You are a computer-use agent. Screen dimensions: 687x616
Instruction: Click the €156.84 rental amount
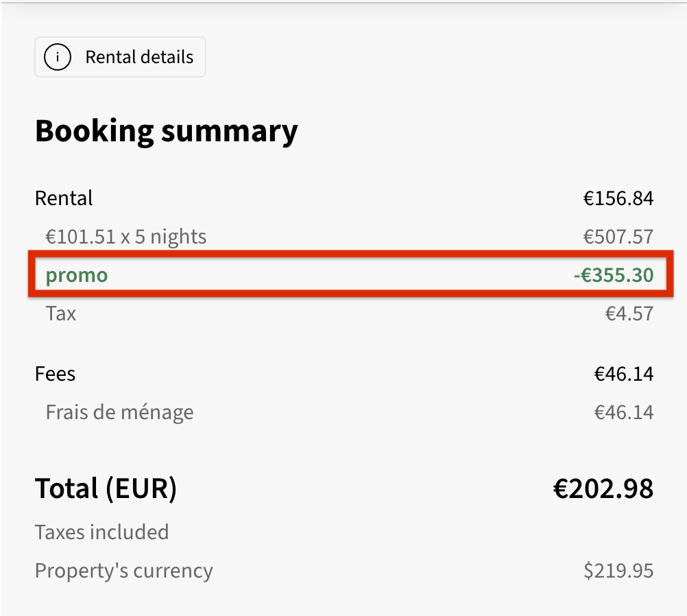[618, 199]
